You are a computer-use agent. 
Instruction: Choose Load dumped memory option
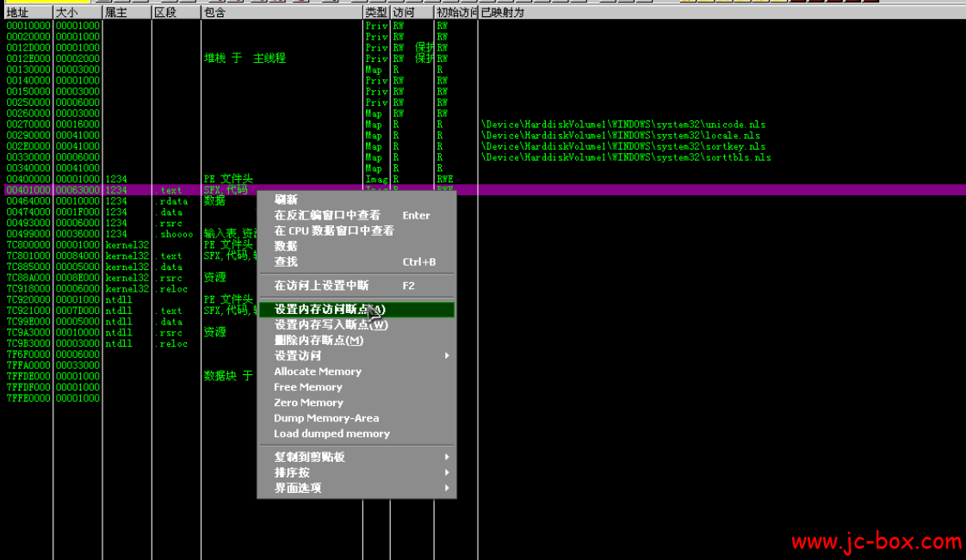[x=331, y=434]
